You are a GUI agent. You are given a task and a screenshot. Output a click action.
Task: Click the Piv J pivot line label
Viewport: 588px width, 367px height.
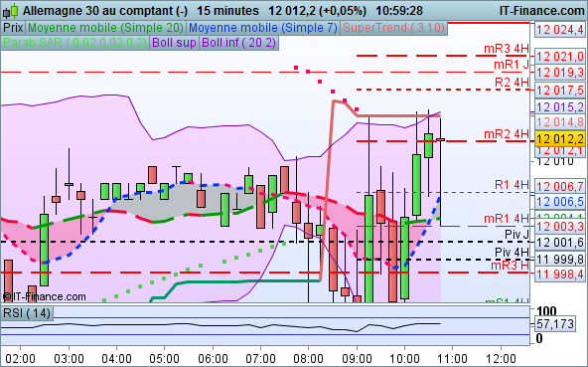pyautogui.click(x=516, y=235)
